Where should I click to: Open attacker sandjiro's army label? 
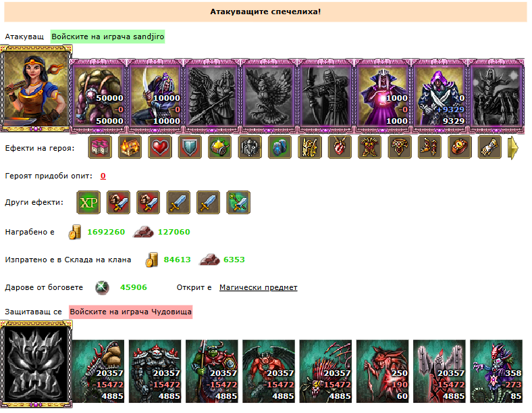[x=107, y=37]
